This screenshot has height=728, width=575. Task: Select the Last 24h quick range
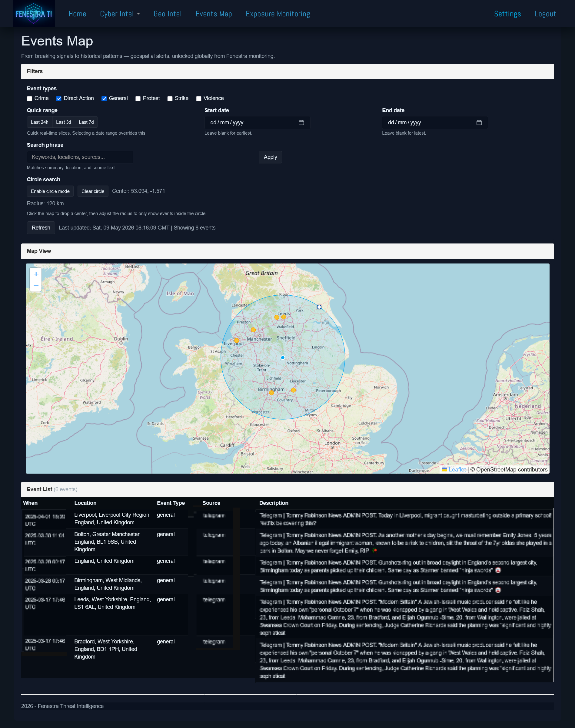[x=39, y=122]
